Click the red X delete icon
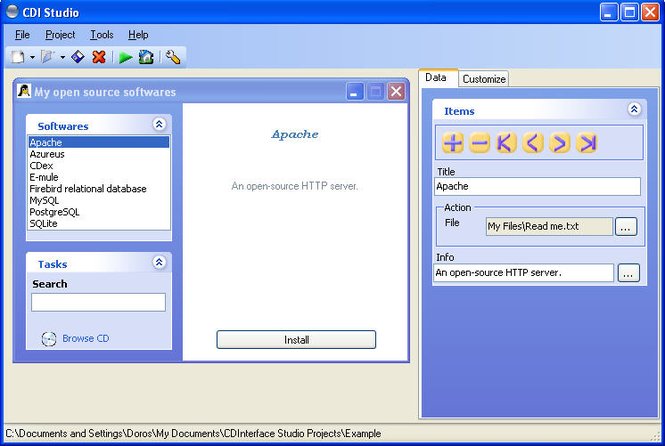This screenshot has width=665, height=446. pyautogui.click(x=99, y=57)
